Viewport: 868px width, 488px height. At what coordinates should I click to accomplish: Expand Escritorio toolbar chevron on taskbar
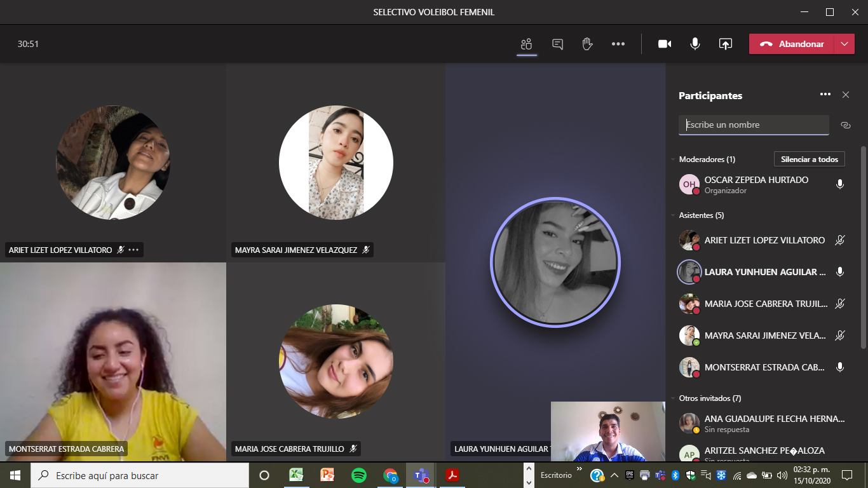(579, 470)
